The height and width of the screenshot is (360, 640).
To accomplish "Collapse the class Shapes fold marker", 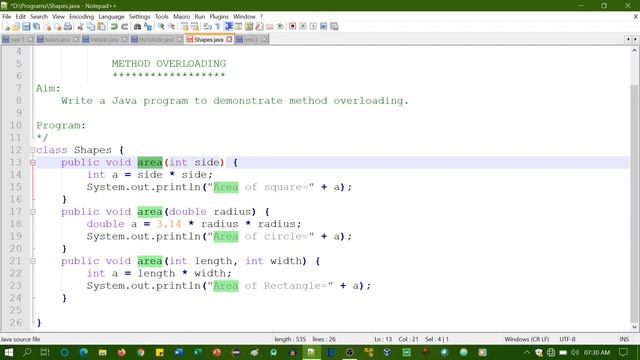I will 33,150.
